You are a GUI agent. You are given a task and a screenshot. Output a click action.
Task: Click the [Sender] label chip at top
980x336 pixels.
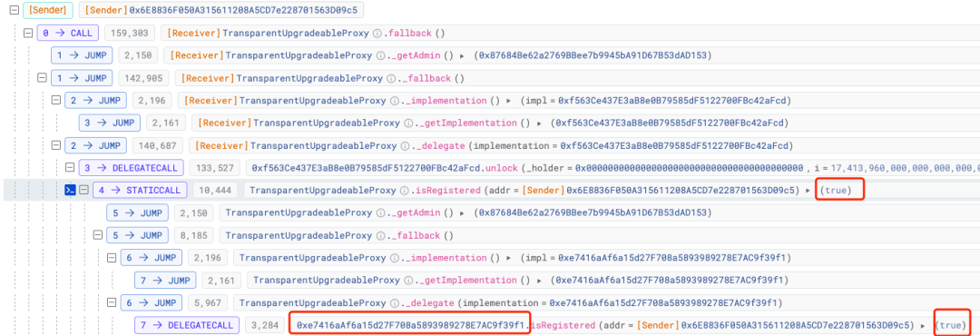click(48, 10)
